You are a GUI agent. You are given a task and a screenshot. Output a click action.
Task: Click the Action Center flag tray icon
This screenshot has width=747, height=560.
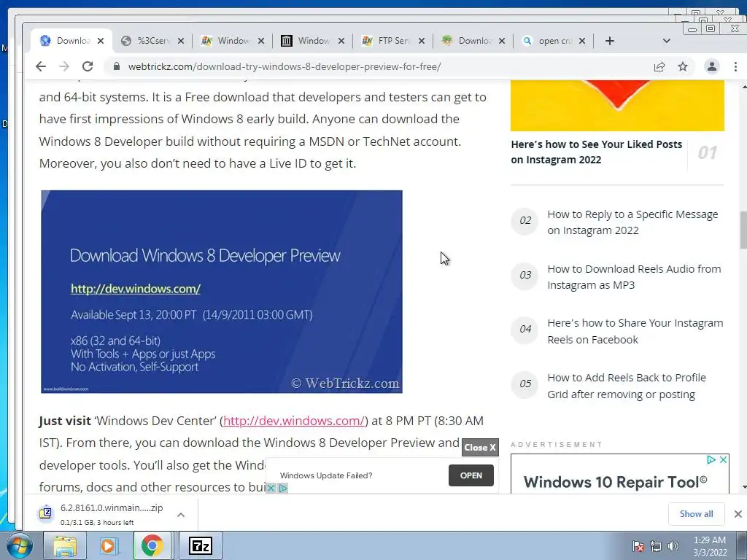click(638, 546)
